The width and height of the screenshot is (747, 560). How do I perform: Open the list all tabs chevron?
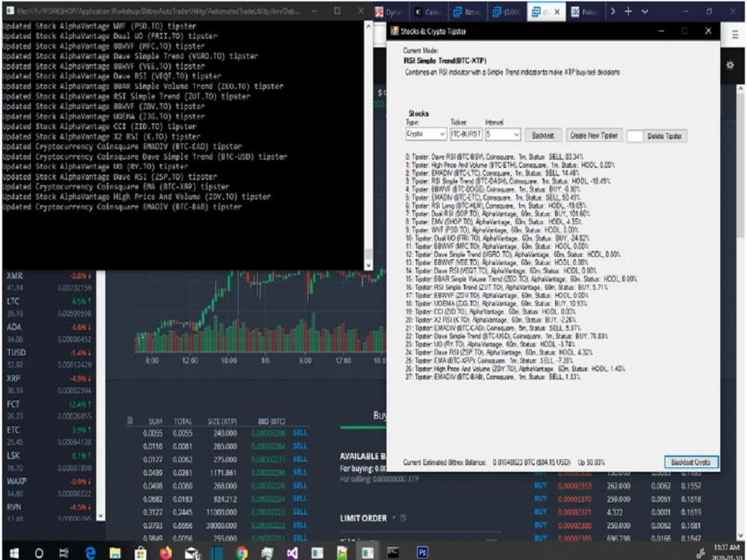[645, 11]
